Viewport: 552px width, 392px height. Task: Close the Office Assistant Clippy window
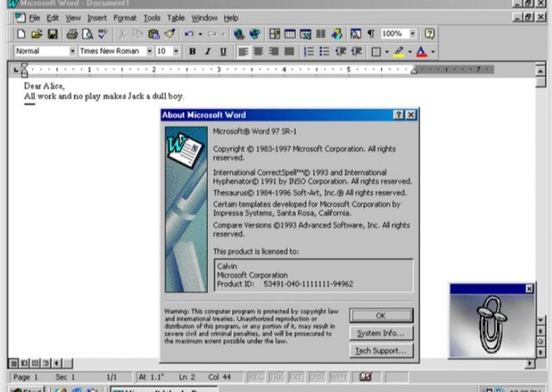click(529, 289)
